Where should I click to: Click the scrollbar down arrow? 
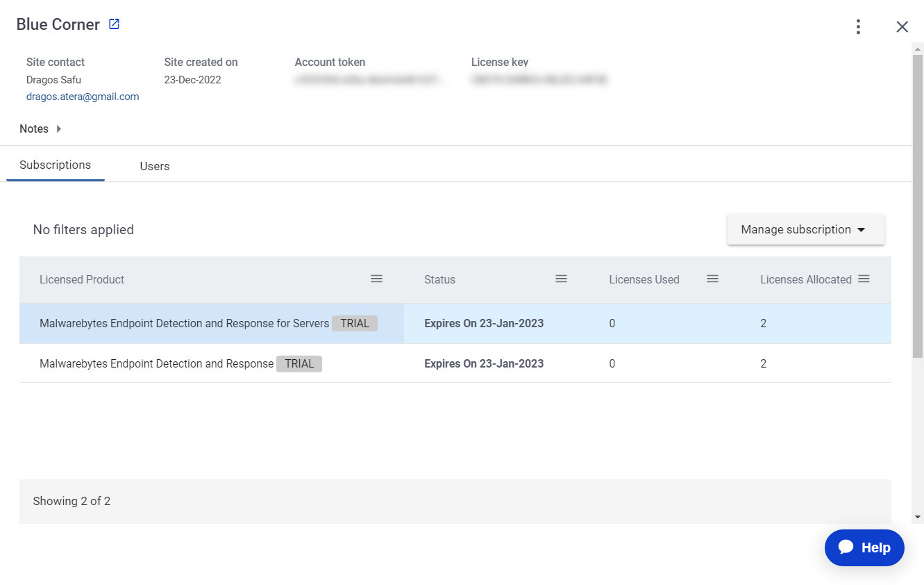pyautogui.click(x=918, y=517)
